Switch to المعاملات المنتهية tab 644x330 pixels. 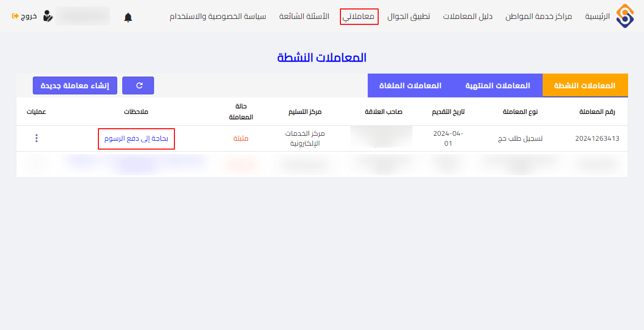tap(498, 85)
